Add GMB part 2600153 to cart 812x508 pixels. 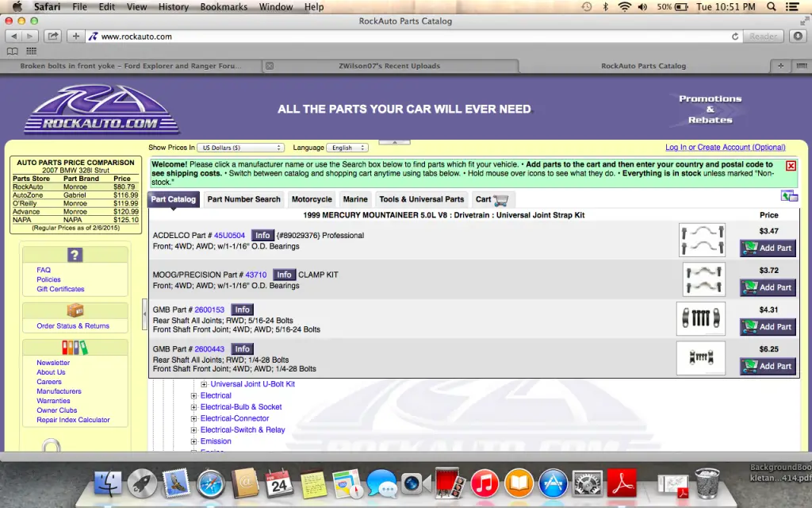(x=768, y=327)
